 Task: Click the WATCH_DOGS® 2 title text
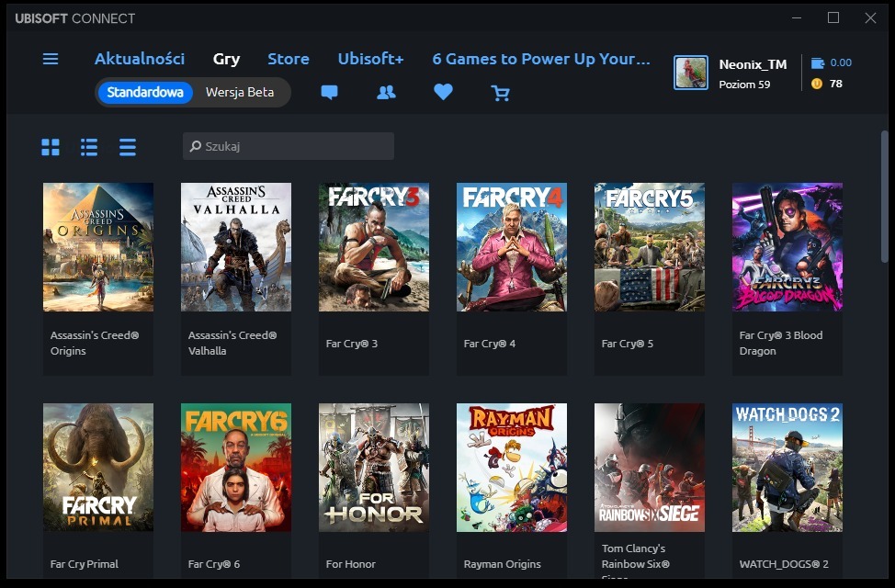coord(784,564)
